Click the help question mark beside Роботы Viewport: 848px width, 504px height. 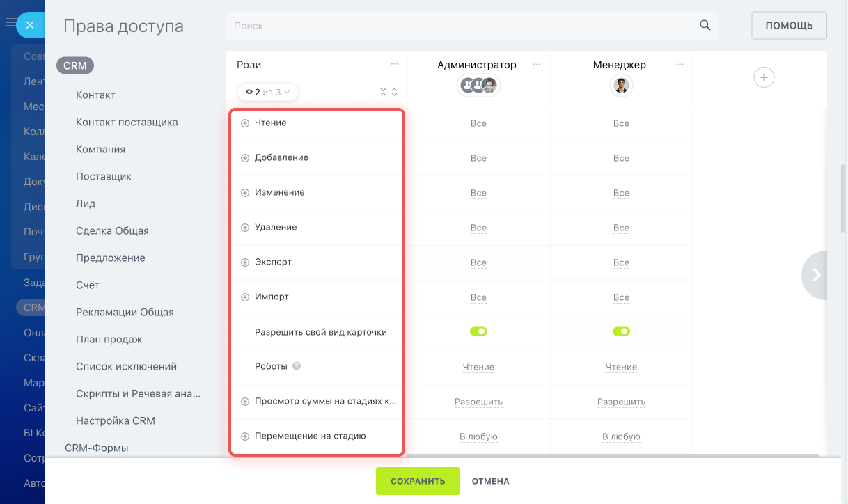tap(297, 366)
